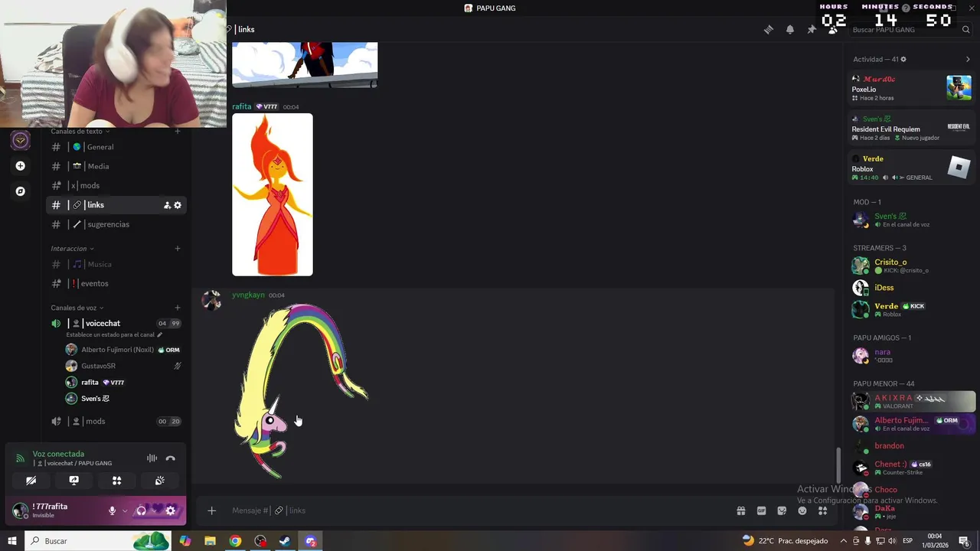980x551 pixels.
Task: Open Steam from the taskbar
Action: coord(285,541)
